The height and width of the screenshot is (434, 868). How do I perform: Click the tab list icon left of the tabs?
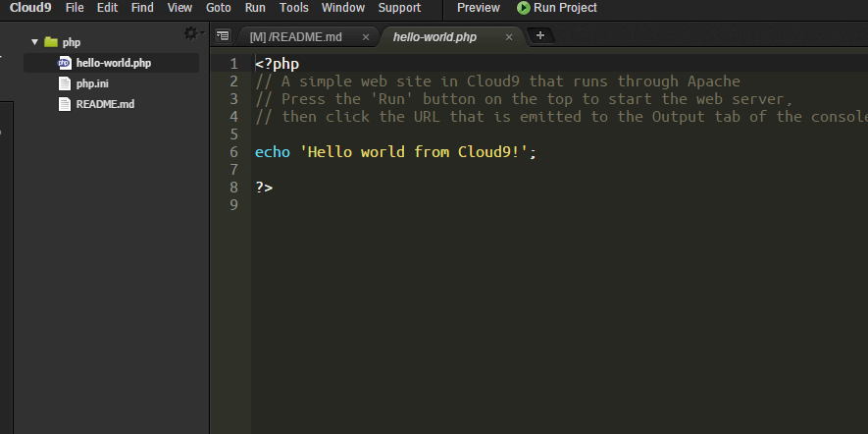223,36
